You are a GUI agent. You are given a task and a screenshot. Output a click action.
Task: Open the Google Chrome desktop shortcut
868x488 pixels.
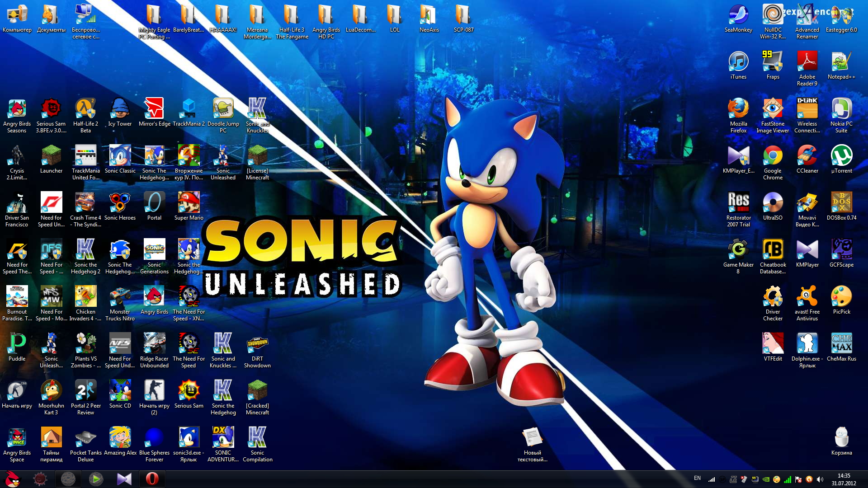click(x=773, y=156)
